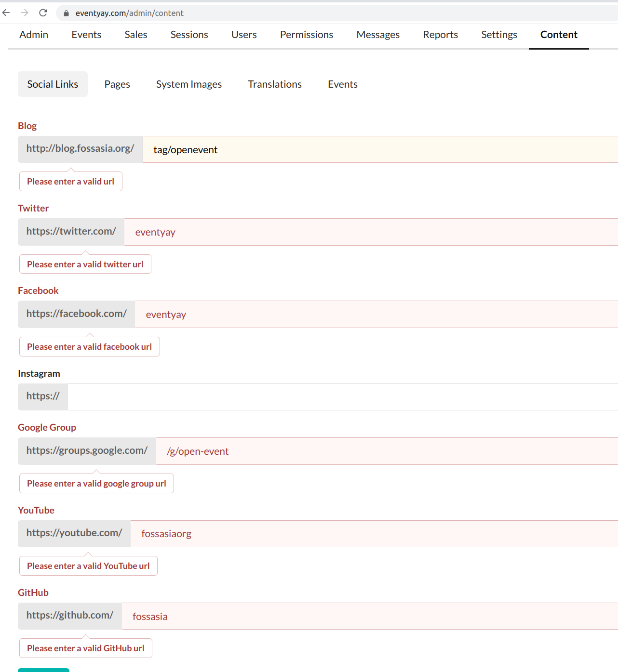
Task: Click the Twitter username input field
Action: click(x=289, y=232)
